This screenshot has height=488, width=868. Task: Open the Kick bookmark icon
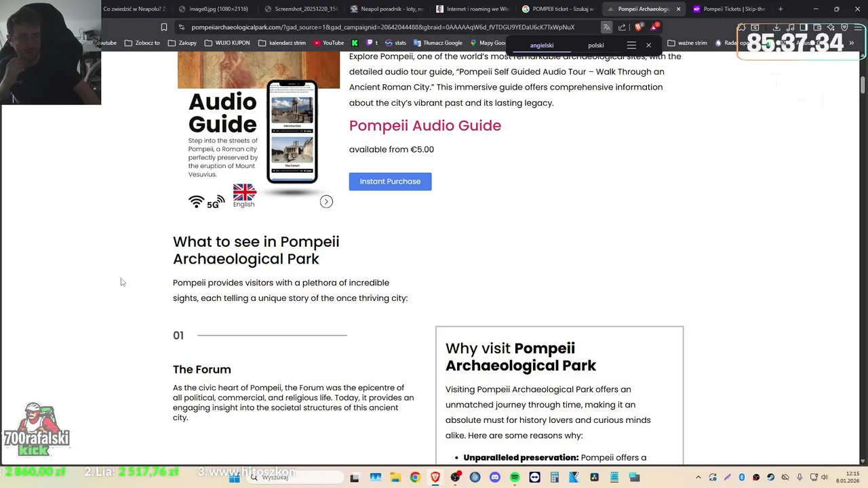click(355, 43)
